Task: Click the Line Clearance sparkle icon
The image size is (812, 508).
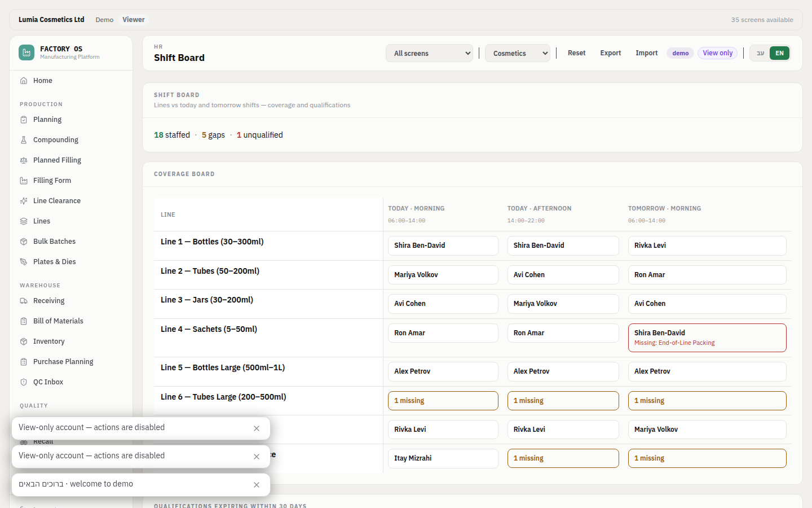Action: point(24,201)
